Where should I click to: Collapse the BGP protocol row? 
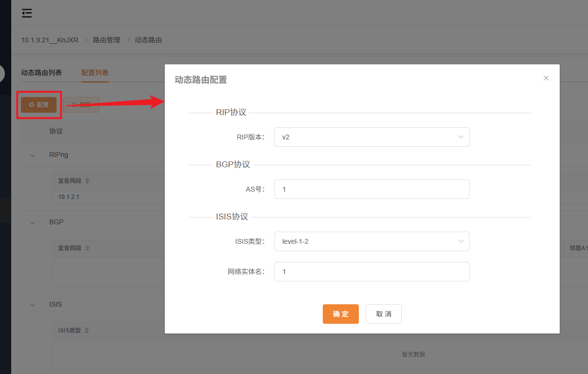[32, 222]
